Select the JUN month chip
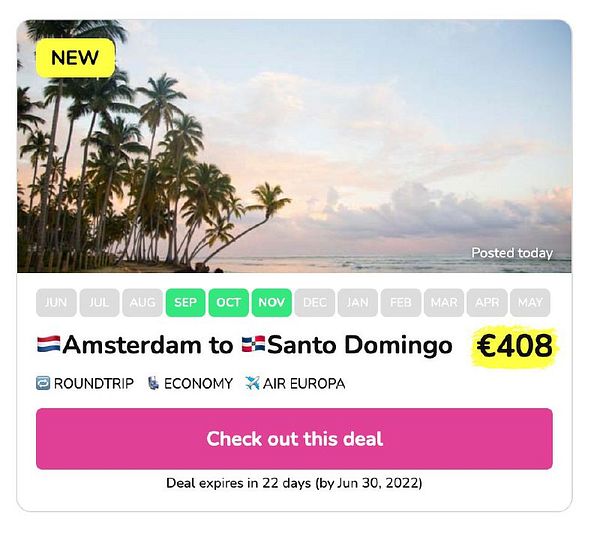Screen dimensions: 600x541 (56, 303)
